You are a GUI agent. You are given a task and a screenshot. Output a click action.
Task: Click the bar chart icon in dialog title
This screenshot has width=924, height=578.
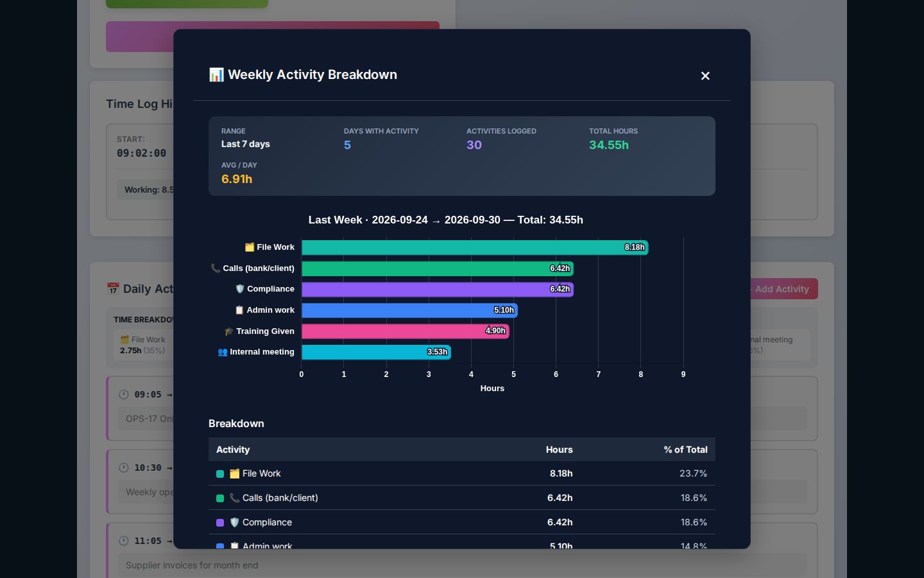point(216,74)
